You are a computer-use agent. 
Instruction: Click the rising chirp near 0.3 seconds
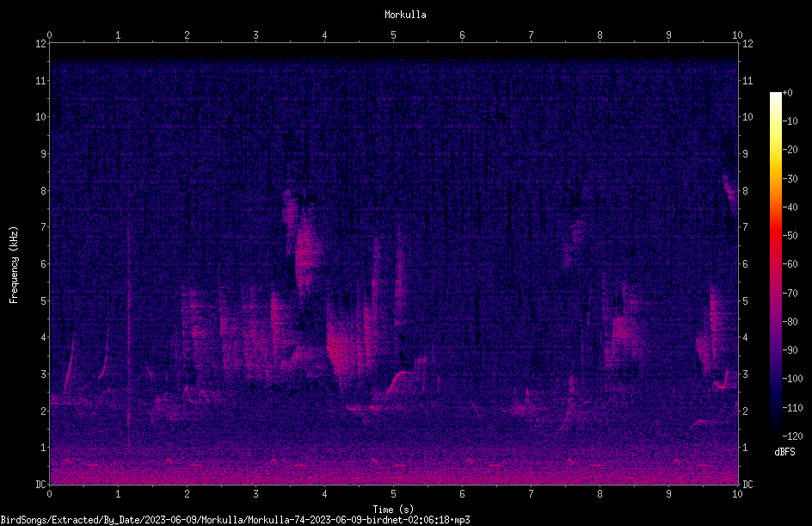(x=69, y=365)
